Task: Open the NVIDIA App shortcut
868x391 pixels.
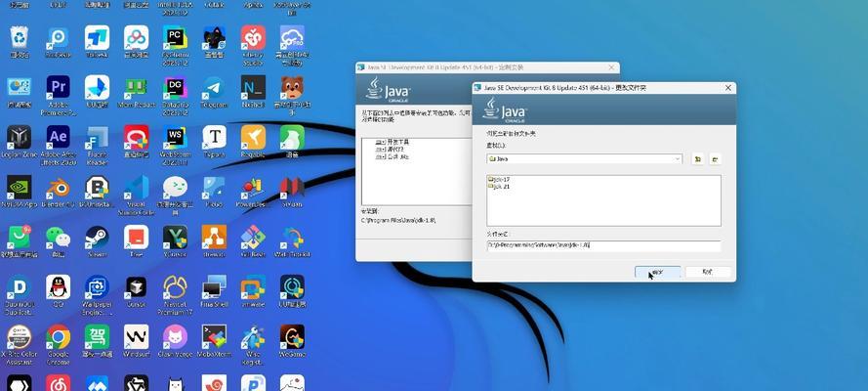Action: coord(19,191)
